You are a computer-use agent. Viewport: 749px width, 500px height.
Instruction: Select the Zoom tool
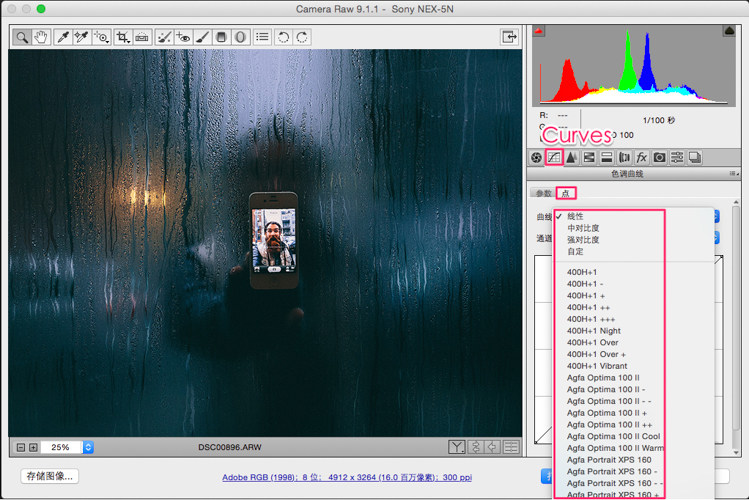coord(21,37)
